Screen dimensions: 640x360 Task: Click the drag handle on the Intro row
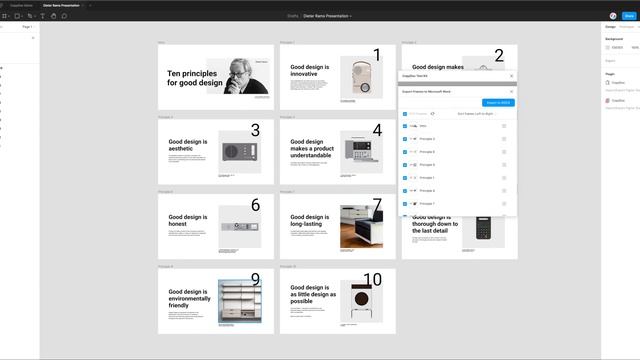pos(504,126)
